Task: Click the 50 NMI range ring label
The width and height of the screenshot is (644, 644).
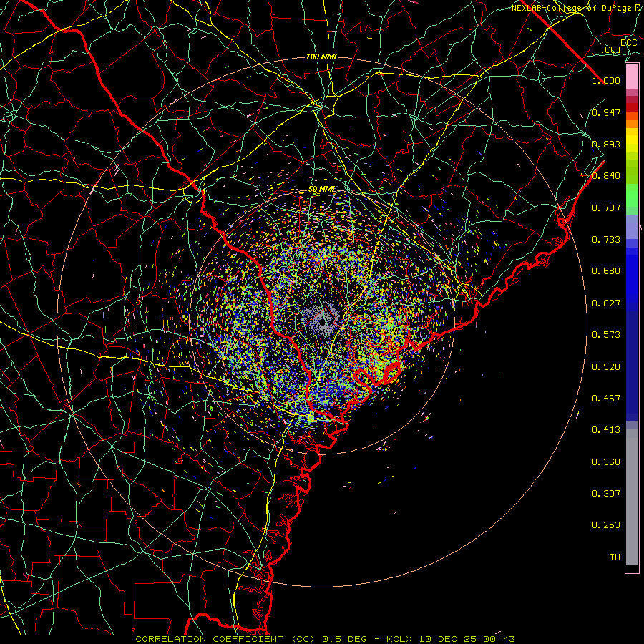Action: [322, 190]
